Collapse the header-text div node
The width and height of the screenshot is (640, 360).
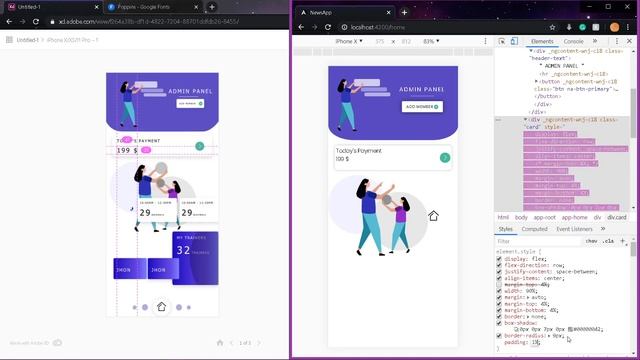(531, 51)
